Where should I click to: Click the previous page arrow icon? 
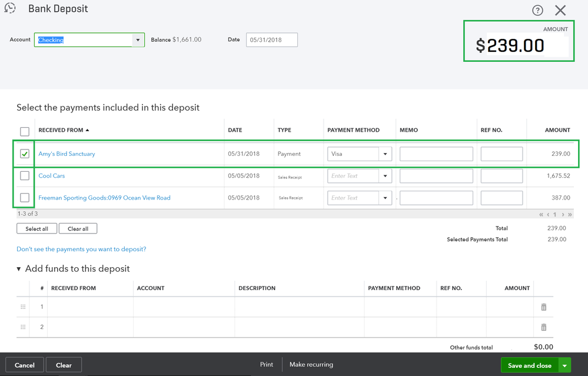point(547,214)
